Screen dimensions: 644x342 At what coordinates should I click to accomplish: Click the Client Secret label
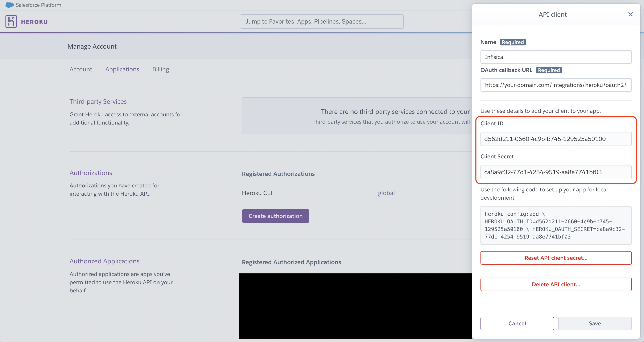tap(497, 157)
